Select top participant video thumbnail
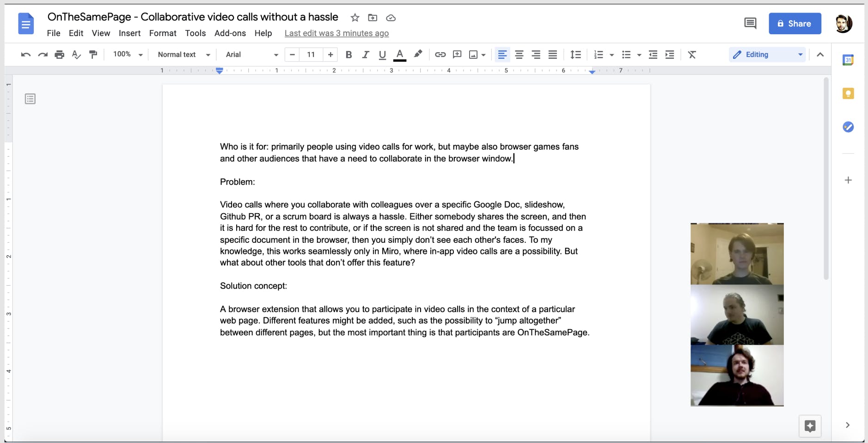Image resolution: width=868 pixels, height=443 pixels. pos(737,253)
